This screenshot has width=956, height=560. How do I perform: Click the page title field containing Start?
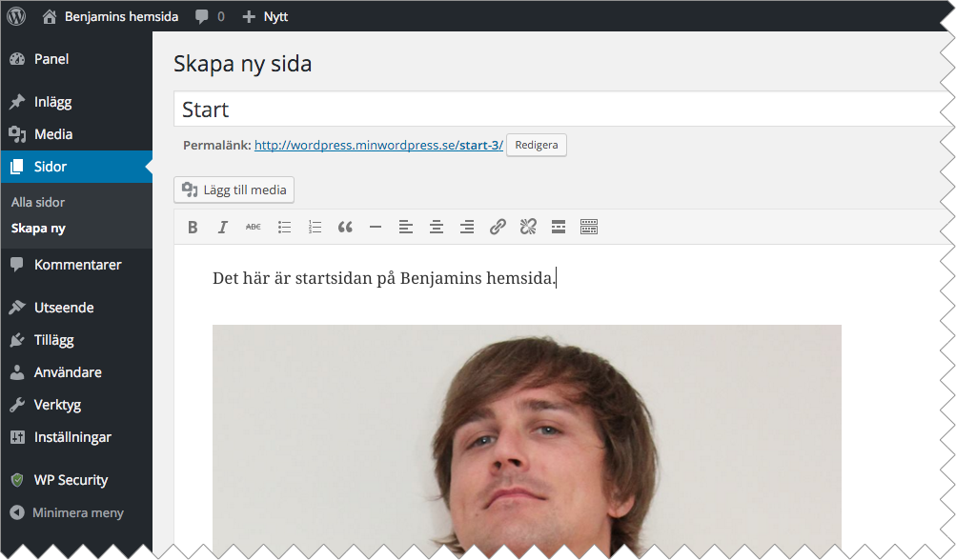point(560,110)
